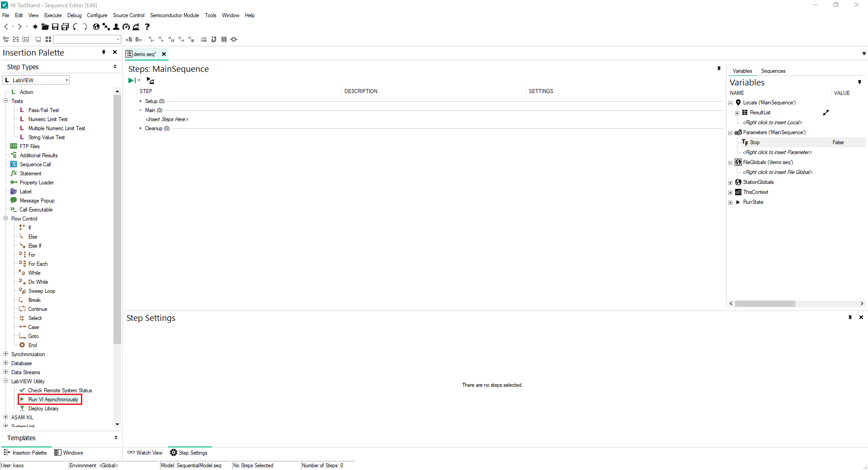
Task: Collapse the Step Types section chevron
Action: coord(115,67)
